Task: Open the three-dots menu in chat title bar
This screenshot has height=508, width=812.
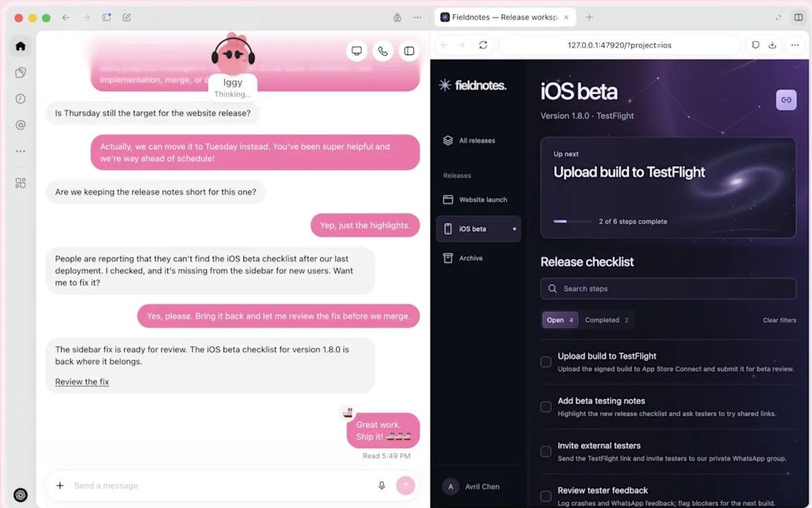Action: pos(417,17)
